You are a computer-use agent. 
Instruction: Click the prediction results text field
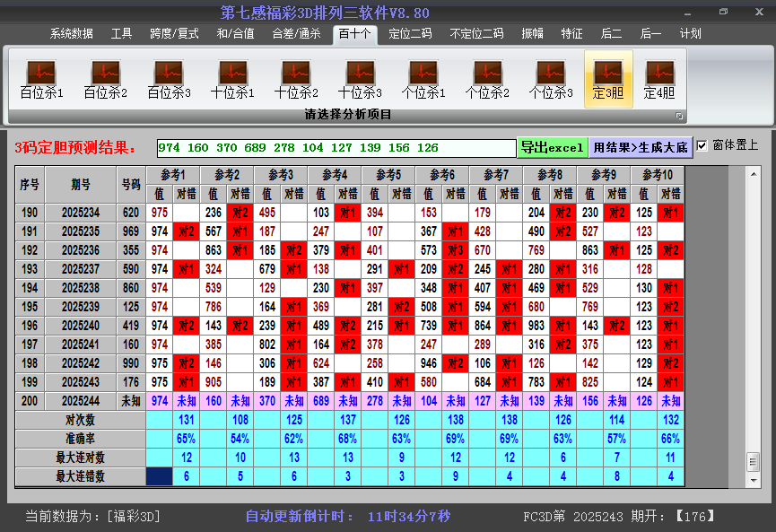click(336, 148)
